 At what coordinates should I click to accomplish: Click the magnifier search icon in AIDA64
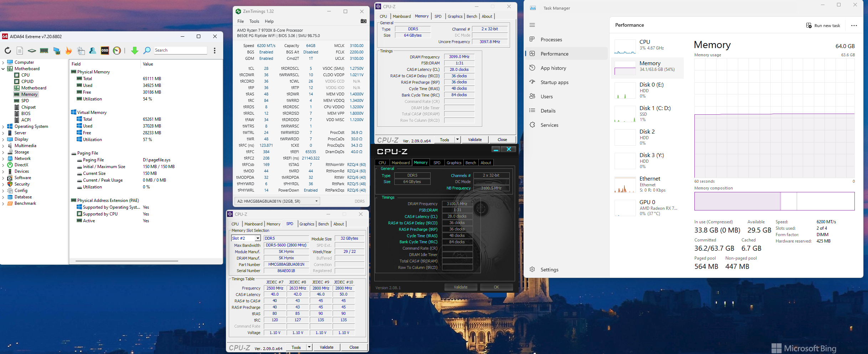(x=147, y=51)
